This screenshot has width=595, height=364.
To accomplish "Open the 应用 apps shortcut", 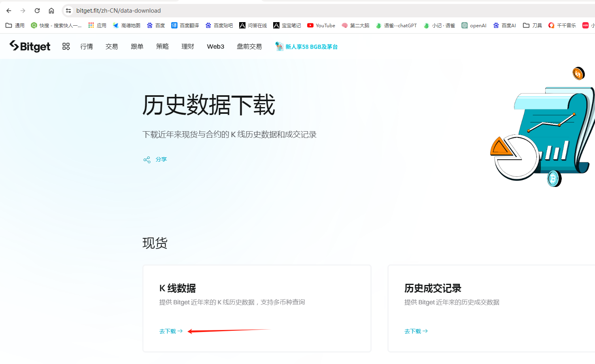I will click(x=97, y=25).
